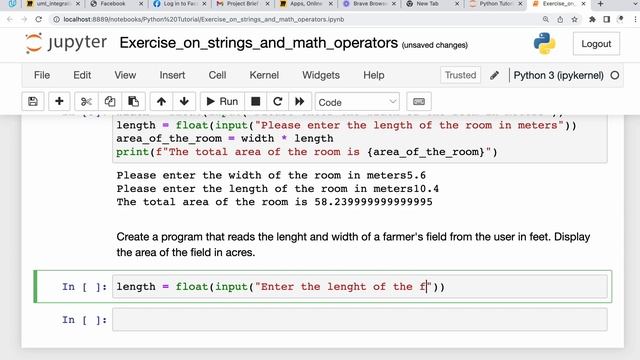Click the code line area_of_the_room = width * length
Viewport: 640px width, 360px height.
pyautogui.click(x=224, y=139)
